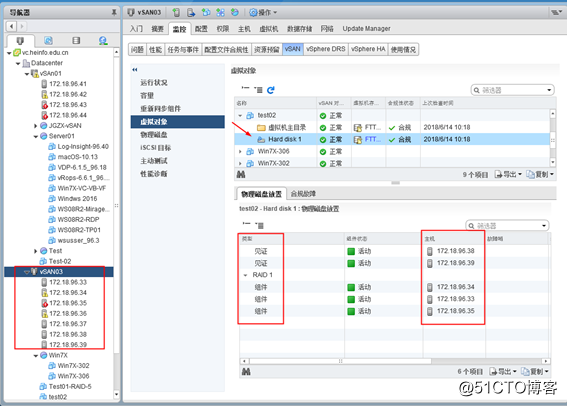Click the 物理磁盘放置 filter input field

pos(507,226)
